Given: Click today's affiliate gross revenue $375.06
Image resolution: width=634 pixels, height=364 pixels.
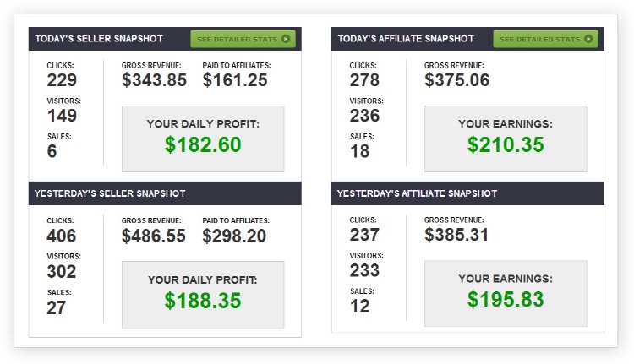Looking at the screenshot, I should pos(456,80).
